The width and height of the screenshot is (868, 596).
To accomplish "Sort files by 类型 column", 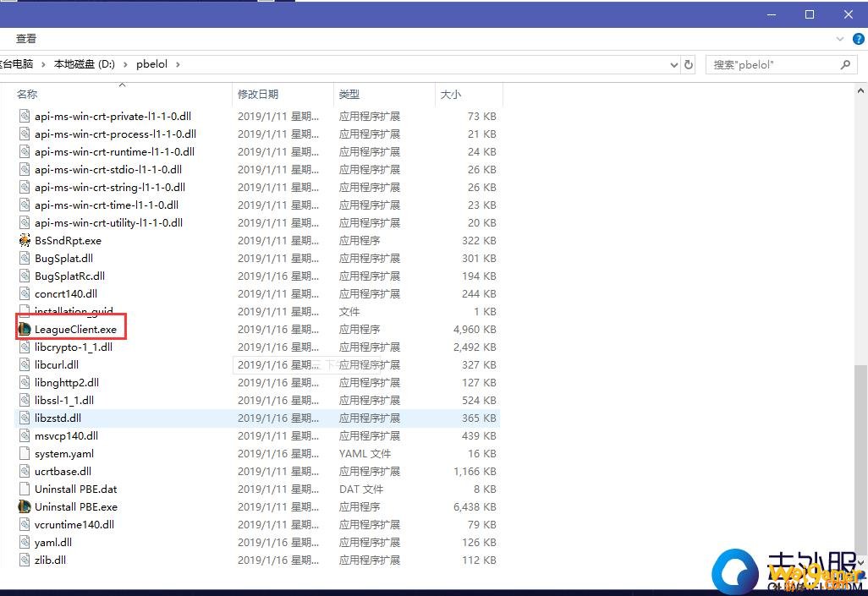I will click(385, 94).
